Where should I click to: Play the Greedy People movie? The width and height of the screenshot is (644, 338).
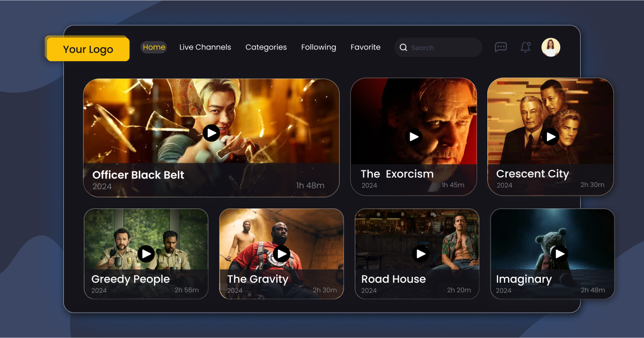146,254
